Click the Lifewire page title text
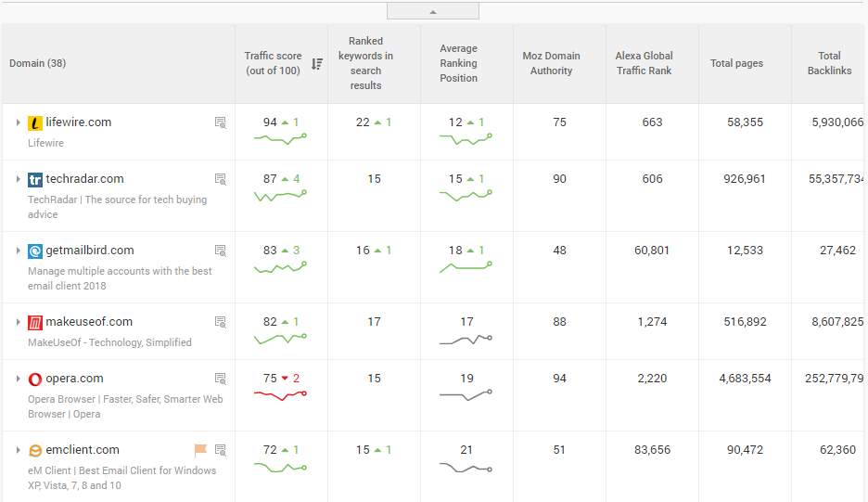 (46, 143)
